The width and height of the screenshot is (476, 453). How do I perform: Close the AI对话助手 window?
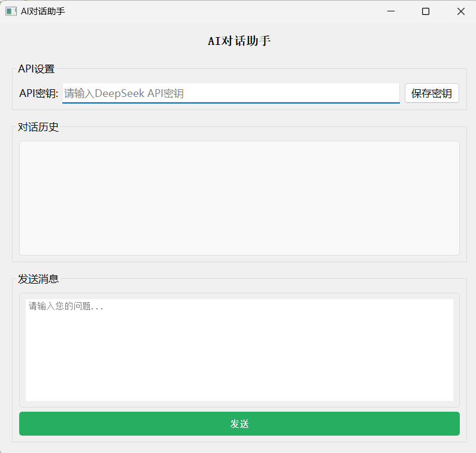460,11
